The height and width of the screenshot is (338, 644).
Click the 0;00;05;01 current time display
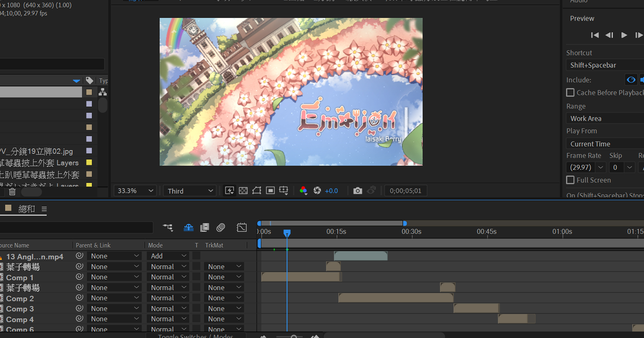405,191
